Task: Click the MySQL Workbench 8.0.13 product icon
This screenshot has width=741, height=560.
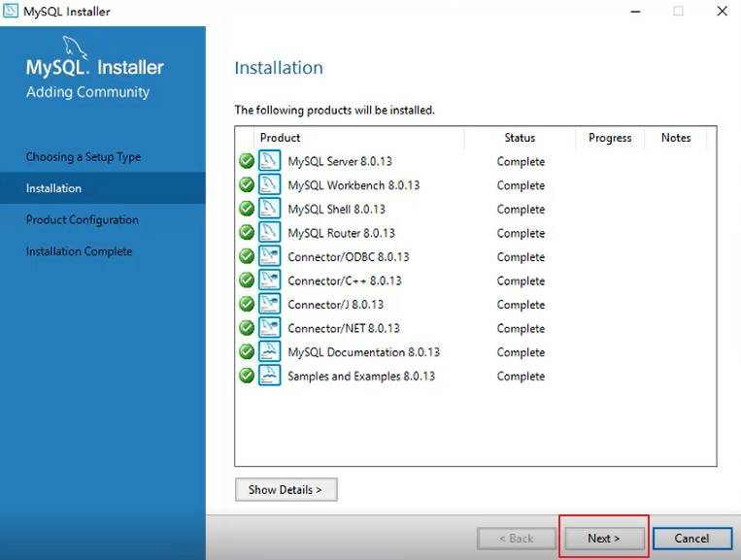Action: pyautogui.click(x=269, y=184)
